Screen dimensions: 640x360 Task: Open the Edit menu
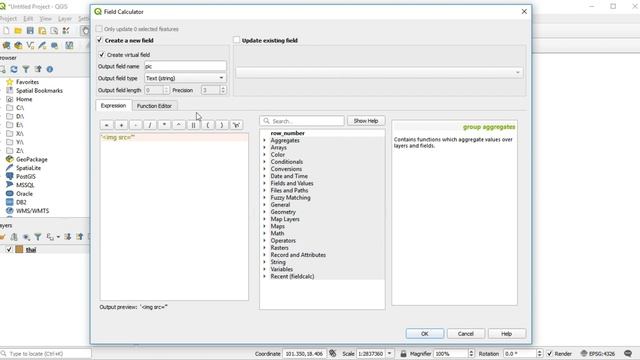(28, 19)
